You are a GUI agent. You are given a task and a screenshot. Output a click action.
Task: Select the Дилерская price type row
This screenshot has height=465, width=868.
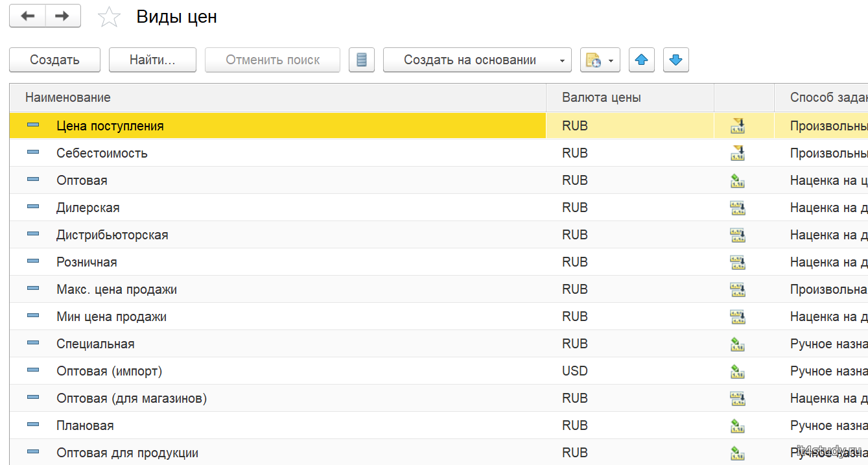(x=88, y=208)
